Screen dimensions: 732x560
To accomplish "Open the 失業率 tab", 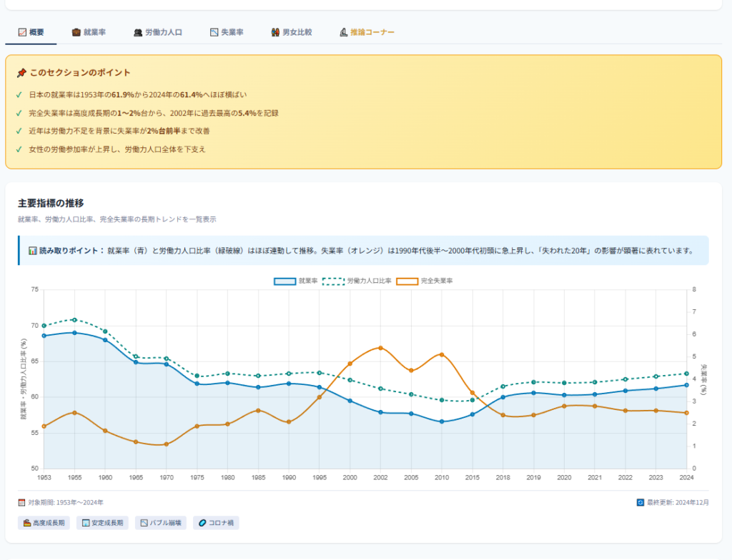I will [227, 32].
